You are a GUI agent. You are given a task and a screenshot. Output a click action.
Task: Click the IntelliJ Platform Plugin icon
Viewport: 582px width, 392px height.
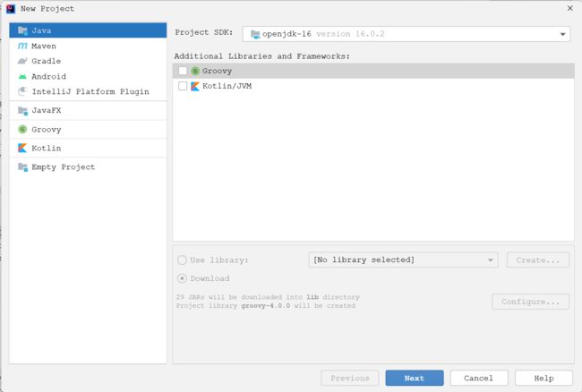(x=22, y=91)
